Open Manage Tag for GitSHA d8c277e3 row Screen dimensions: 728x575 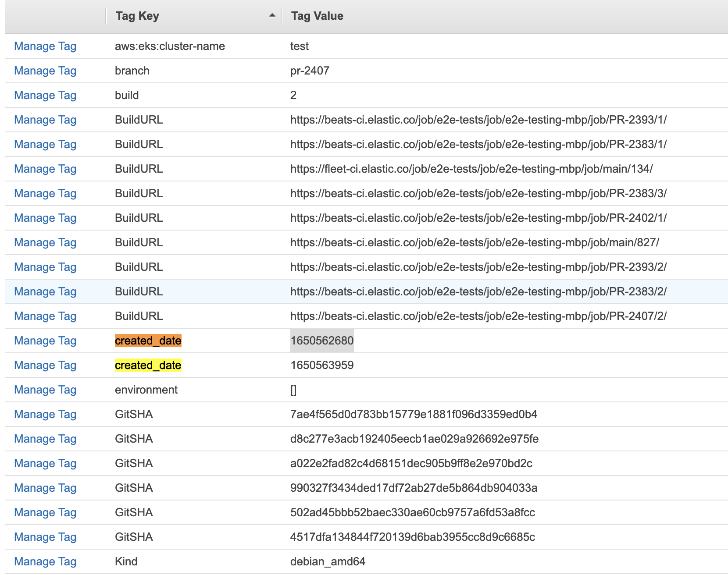(x=45, y=439)
